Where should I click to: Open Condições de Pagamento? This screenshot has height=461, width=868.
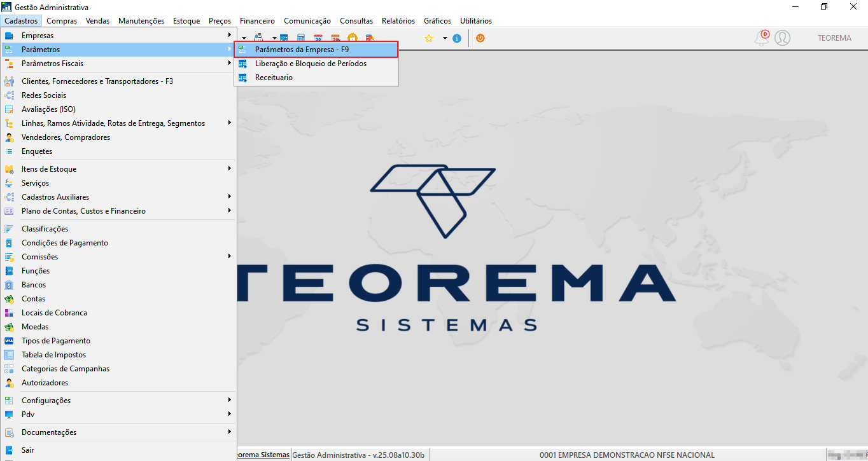tap(118, 243)
